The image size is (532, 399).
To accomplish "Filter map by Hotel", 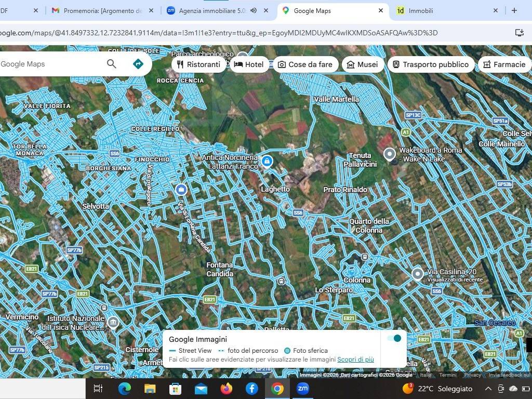I will tap(249, 64).
